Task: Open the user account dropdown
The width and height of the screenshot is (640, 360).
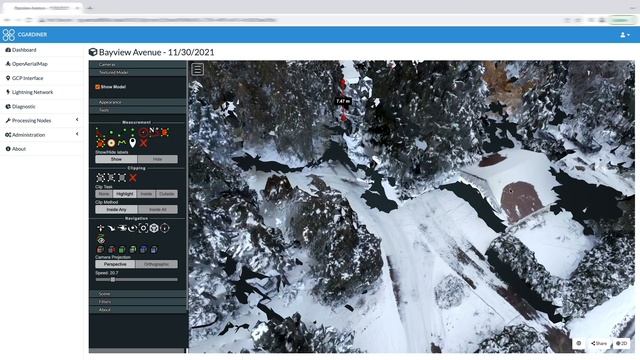Action: [625, 35]
